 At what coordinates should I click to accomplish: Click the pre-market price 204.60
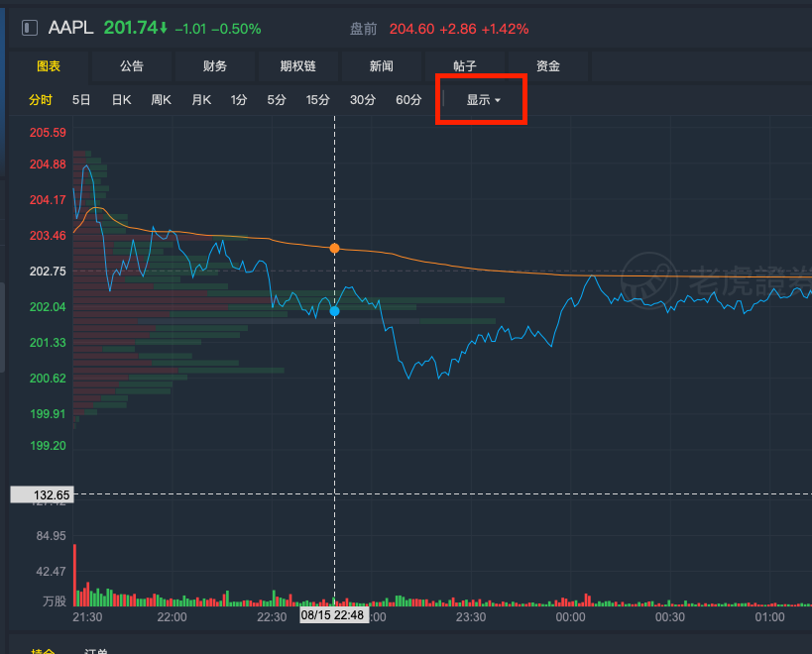click(411, 29)
